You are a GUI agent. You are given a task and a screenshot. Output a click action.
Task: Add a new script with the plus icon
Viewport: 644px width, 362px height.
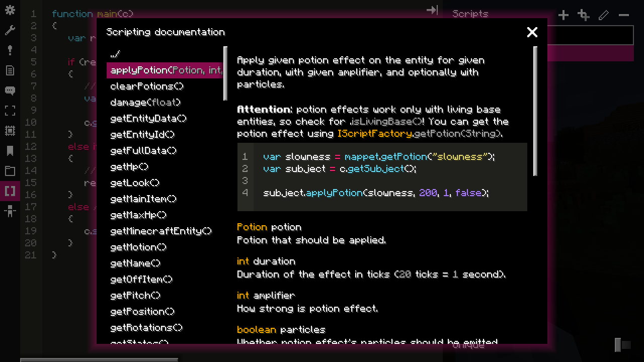point(563,15)
